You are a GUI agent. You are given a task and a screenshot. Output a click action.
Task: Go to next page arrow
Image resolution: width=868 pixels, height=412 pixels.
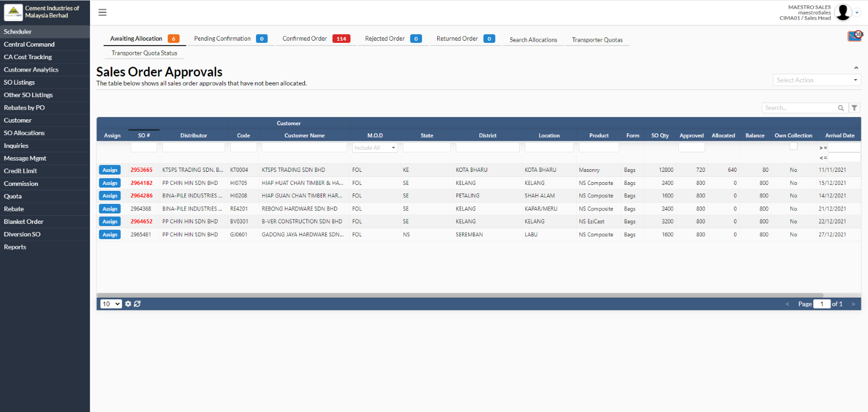pos(853,304)
